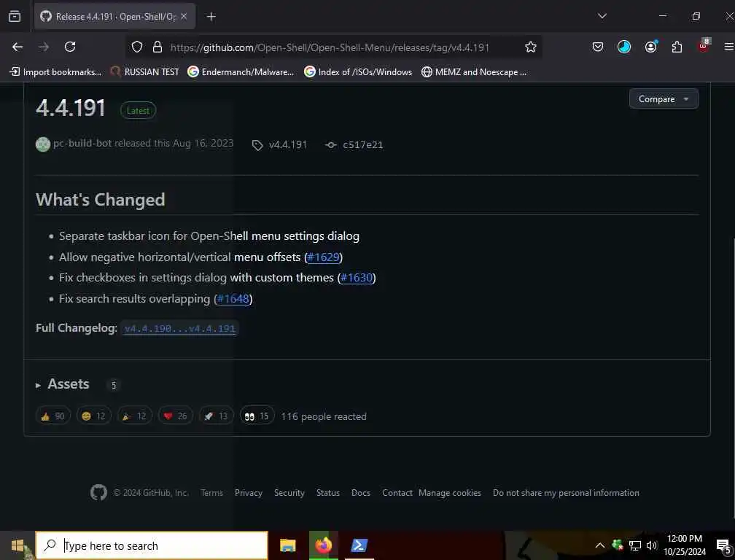Open the Firefox application menu
This screenshot has width=735, height=560.
coord(729,47)
